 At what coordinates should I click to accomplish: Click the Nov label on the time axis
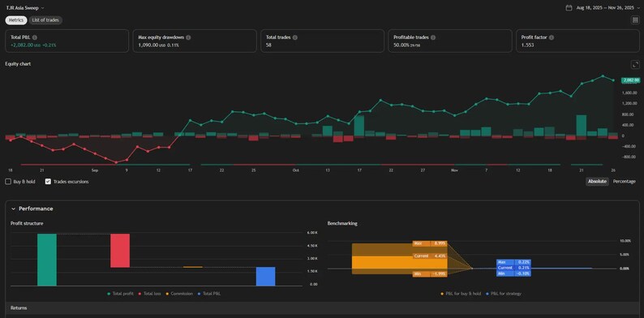pos(454,170)
